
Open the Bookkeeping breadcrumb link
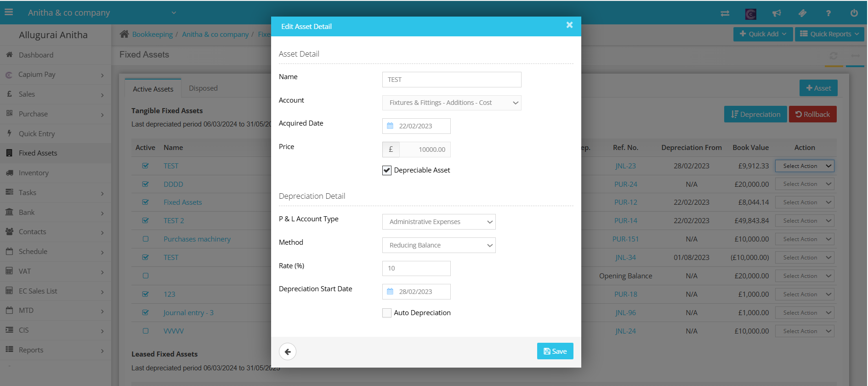[153, 35]
